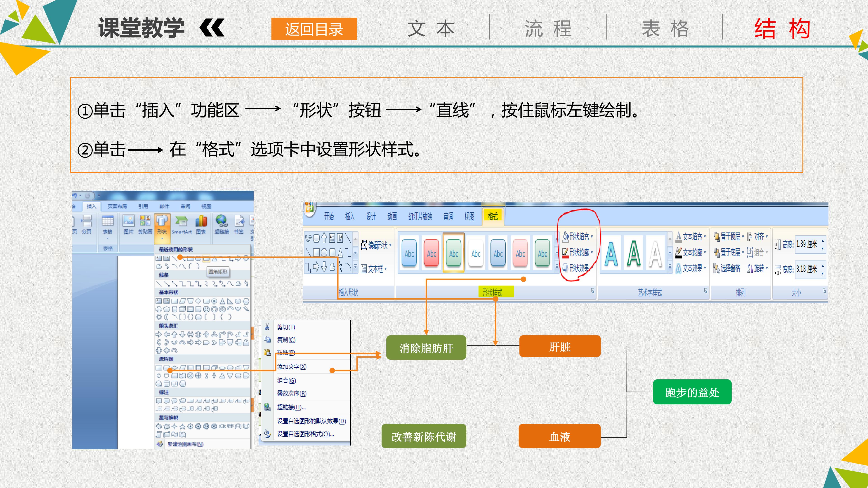868x488 pixels.
Task: Select the first blue gradient WordArt style
Action: pyautogui.click(x=611, y=254)
